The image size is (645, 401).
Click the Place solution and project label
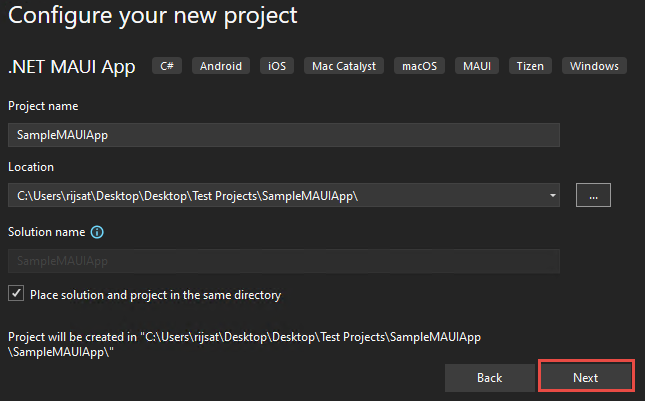[x=155, y=295]
